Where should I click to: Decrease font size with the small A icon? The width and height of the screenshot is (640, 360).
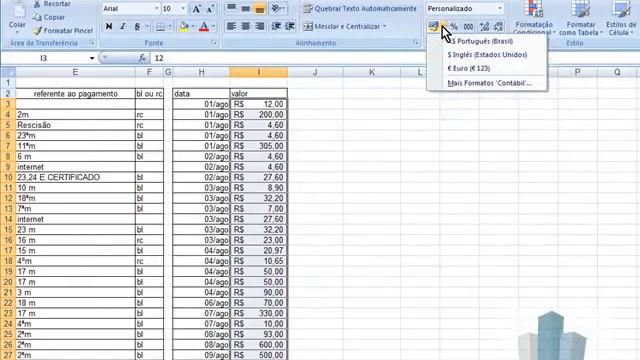point(210,9)
